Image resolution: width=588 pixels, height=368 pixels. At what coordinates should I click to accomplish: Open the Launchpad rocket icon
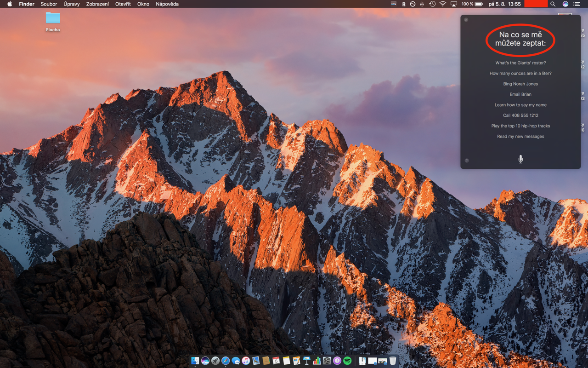(x=215, y=361)
